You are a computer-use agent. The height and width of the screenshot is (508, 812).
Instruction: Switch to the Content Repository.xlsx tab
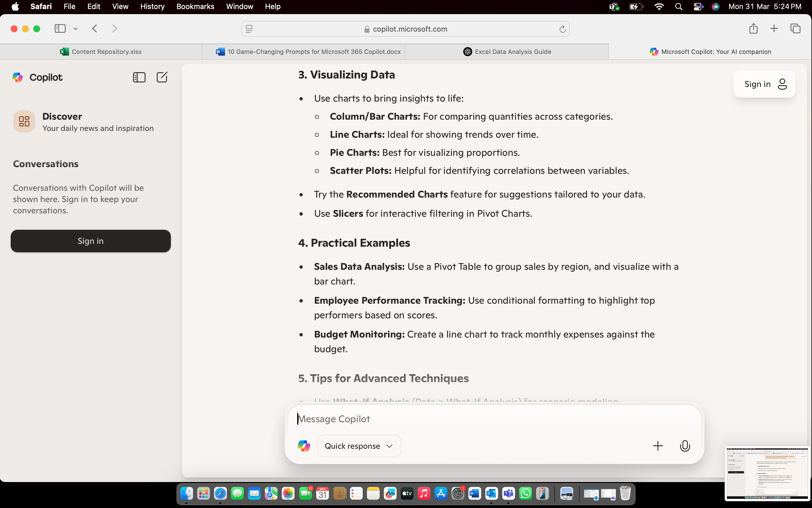(101, 51)
